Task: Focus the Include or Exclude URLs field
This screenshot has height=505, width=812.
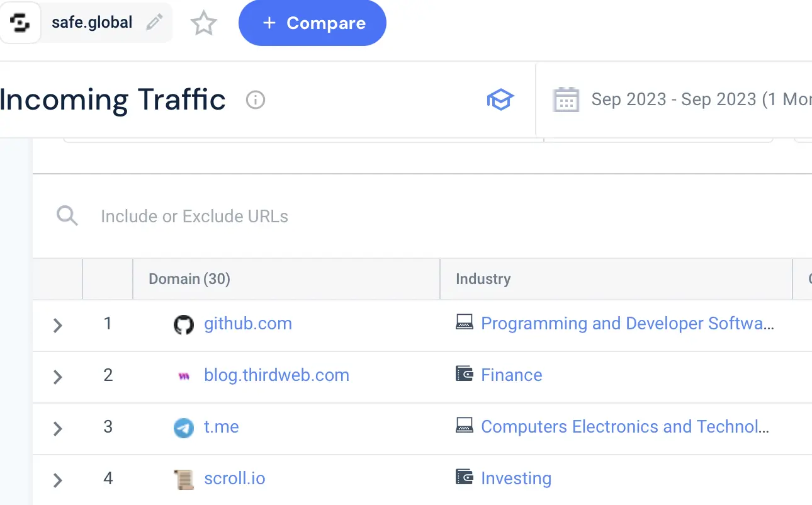Action: [195, 217]
